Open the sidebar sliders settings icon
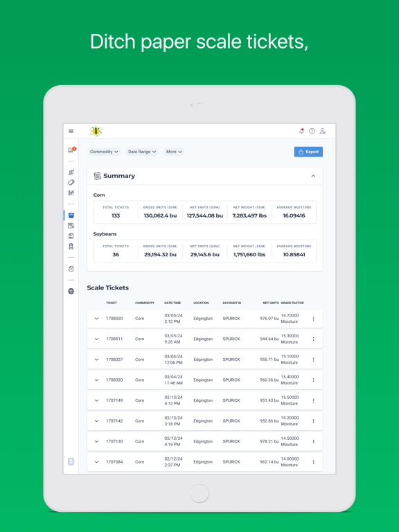Screen dimensions: 399x532 pyautogui.click(x=71, y=193)
